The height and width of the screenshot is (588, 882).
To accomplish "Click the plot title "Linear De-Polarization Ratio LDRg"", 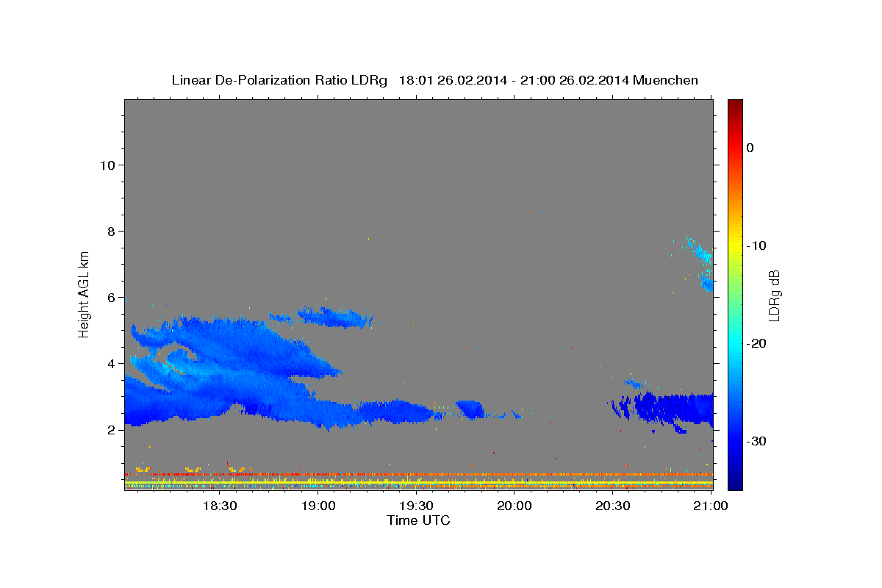I will coord(279,80).
